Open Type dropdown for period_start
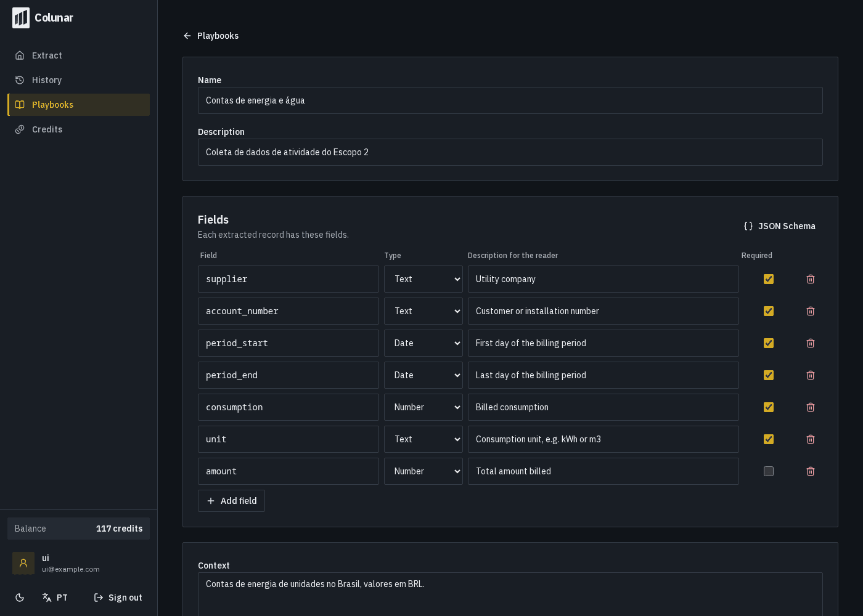 [x=423, y=343]
